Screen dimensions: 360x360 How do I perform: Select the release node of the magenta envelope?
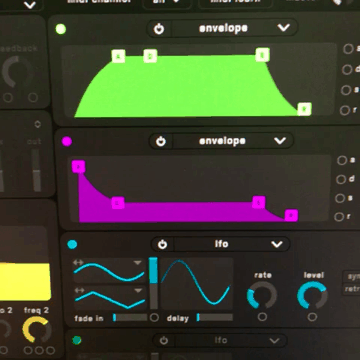pos(291,215)
